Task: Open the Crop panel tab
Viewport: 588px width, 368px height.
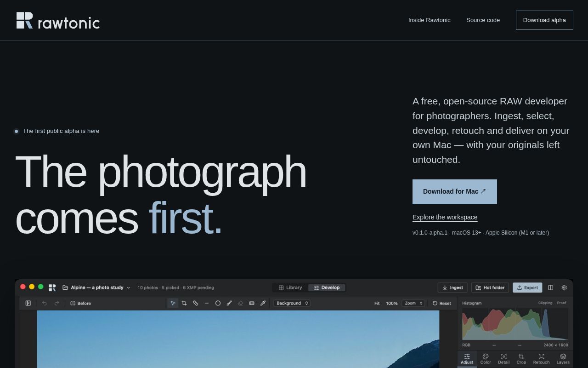Action: (x=521, y=359)
